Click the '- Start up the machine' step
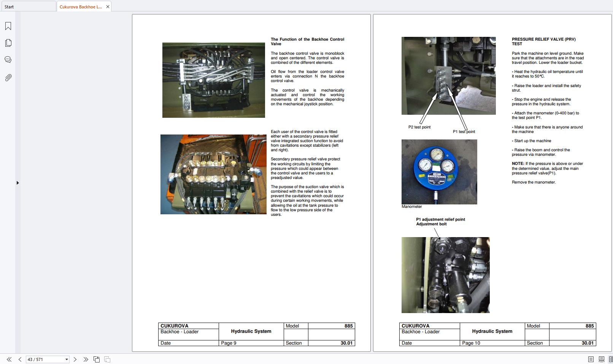Image resolution: width=613 pixels, height=364 pixels. click(x=531, y=141)
